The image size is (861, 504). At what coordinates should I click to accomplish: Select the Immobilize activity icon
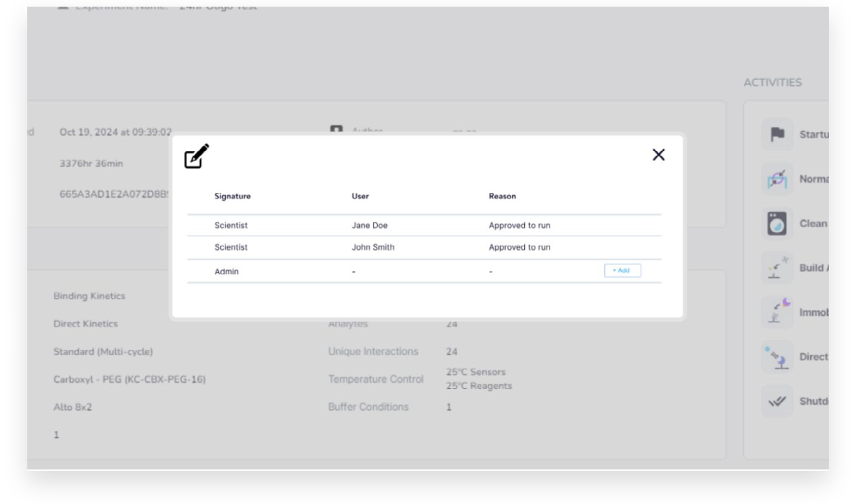(777, 312)
